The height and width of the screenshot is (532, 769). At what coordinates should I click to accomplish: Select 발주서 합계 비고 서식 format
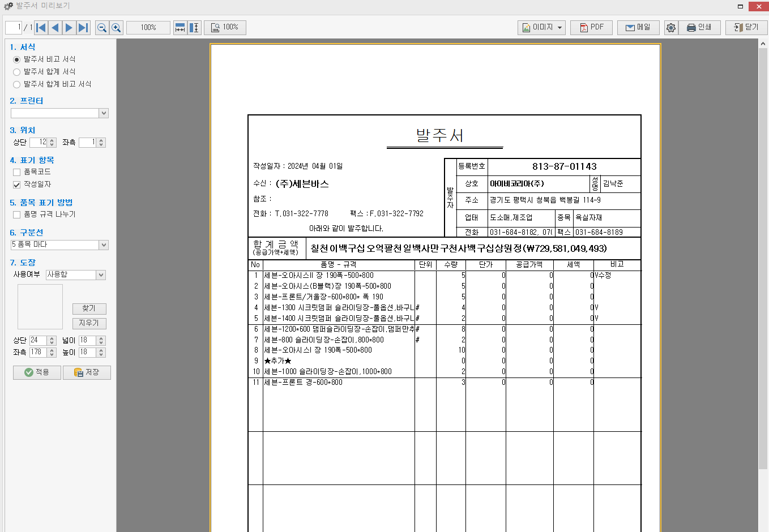(x=52, y=84)
